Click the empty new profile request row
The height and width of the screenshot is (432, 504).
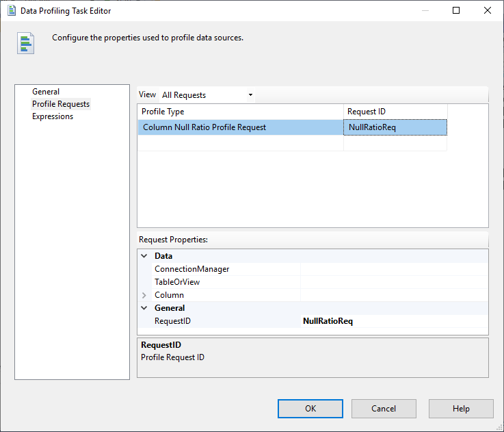click(239, 143)
